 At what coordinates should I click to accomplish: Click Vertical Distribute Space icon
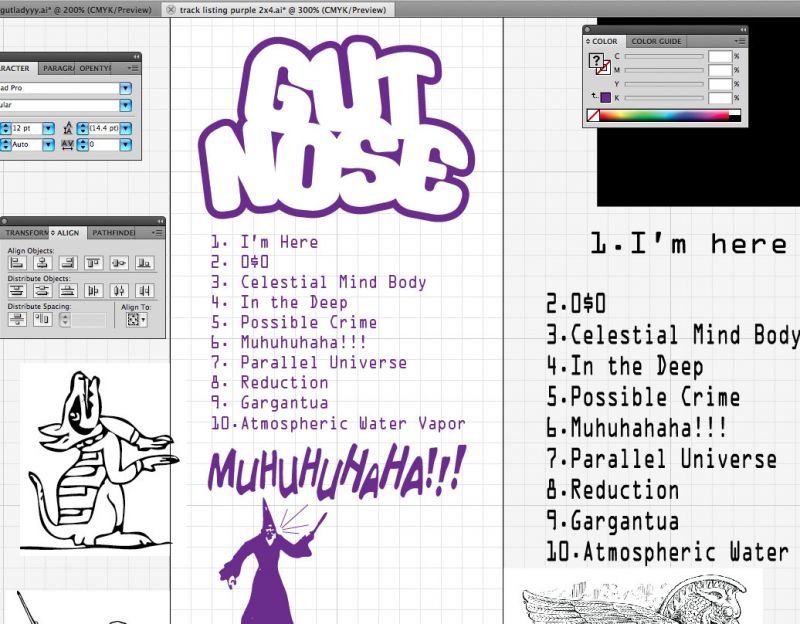(17, 320)
